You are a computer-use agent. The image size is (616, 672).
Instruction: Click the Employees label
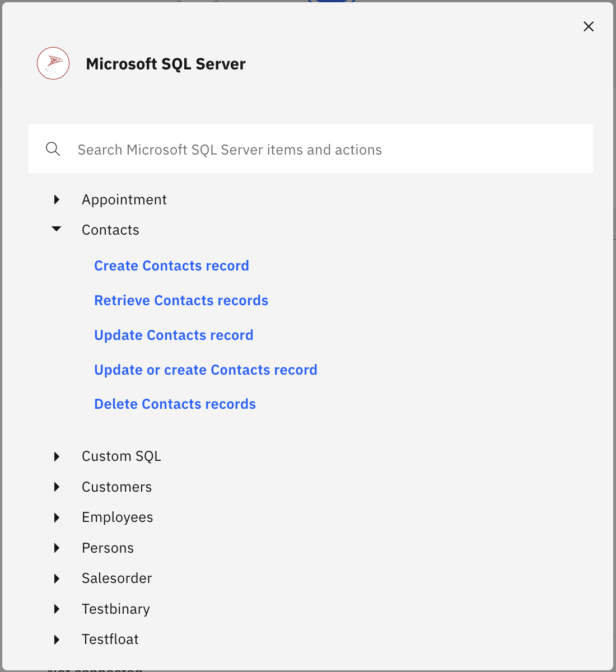pos(117,517)
